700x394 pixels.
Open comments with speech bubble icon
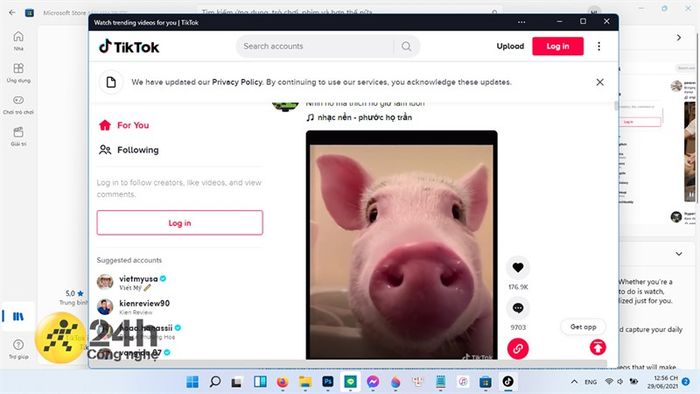(518, 308)
